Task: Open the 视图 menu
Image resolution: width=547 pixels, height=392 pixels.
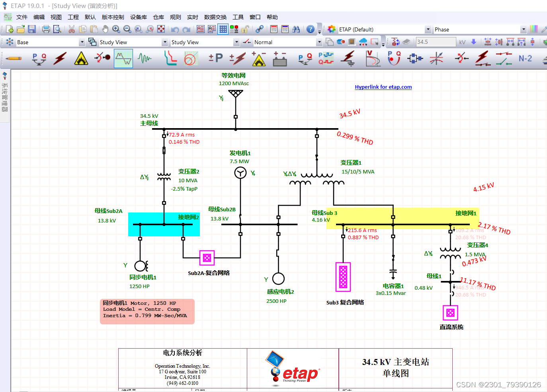Action: 56,17
